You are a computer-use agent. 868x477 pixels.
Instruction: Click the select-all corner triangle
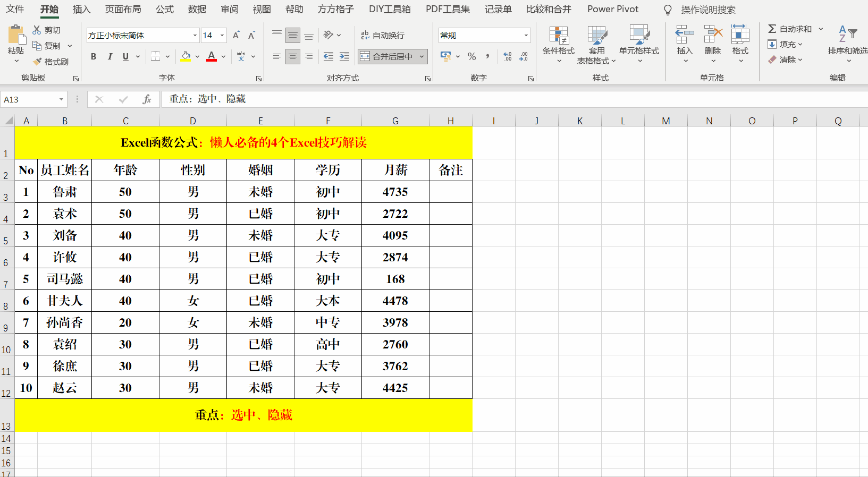click(8, 121)
